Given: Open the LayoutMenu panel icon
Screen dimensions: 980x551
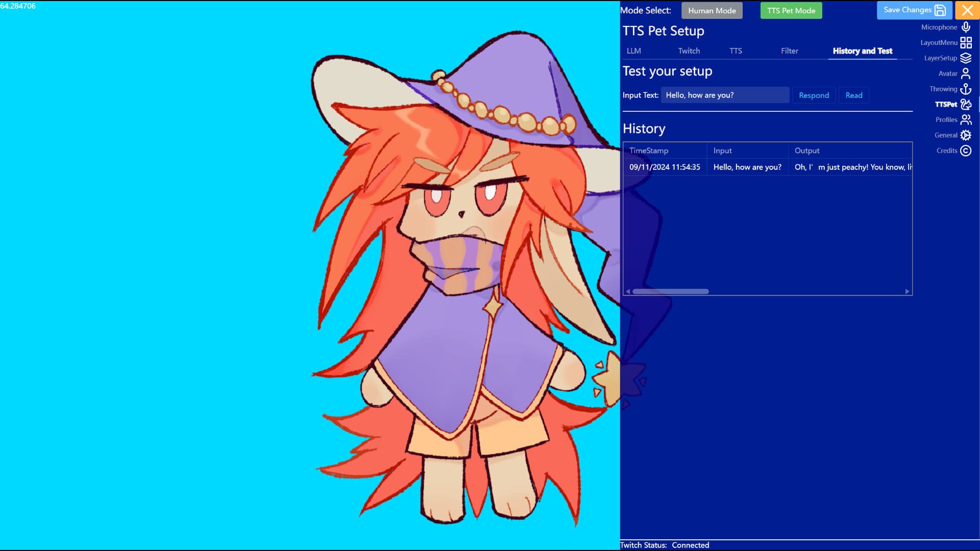Looking at the screenshot, I should (966, 43).
